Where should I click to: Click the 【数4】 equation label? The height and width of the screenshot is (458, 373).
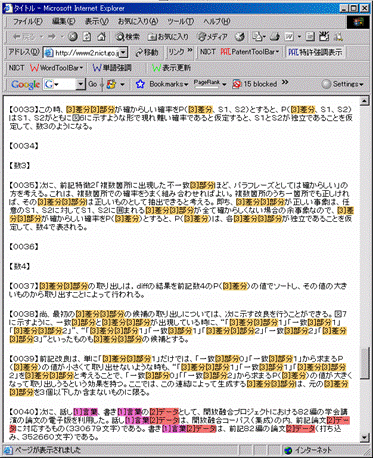tap(19, 266)
